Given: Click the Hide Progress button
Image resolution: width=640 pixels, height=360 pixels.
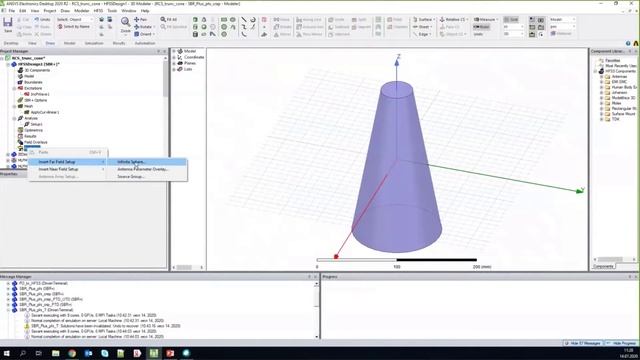Looking at the screenshot, I should tap(622, 343).
